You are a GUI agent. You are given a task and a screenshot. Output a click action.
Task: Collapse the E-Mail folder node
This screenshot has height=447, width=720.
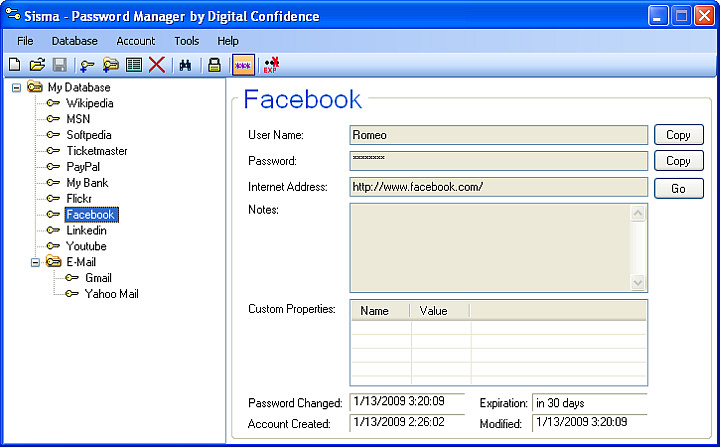tap(35, 262)
